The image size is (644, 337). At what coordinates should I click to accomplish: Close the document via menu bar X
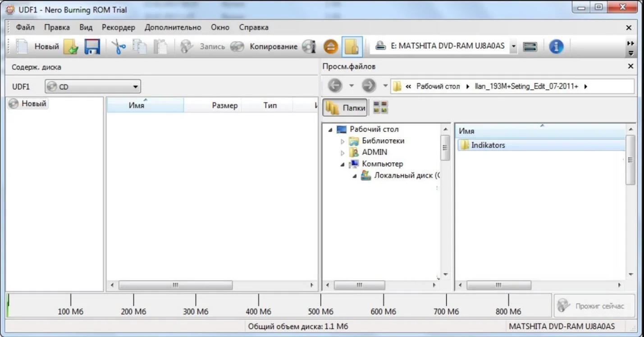(629, 27)
